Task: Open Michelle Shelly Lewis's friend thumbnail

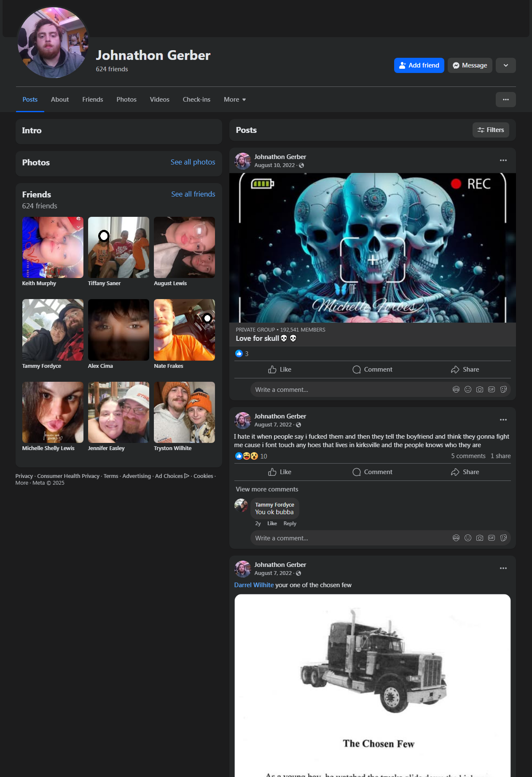Action: (x=53, y=412)
